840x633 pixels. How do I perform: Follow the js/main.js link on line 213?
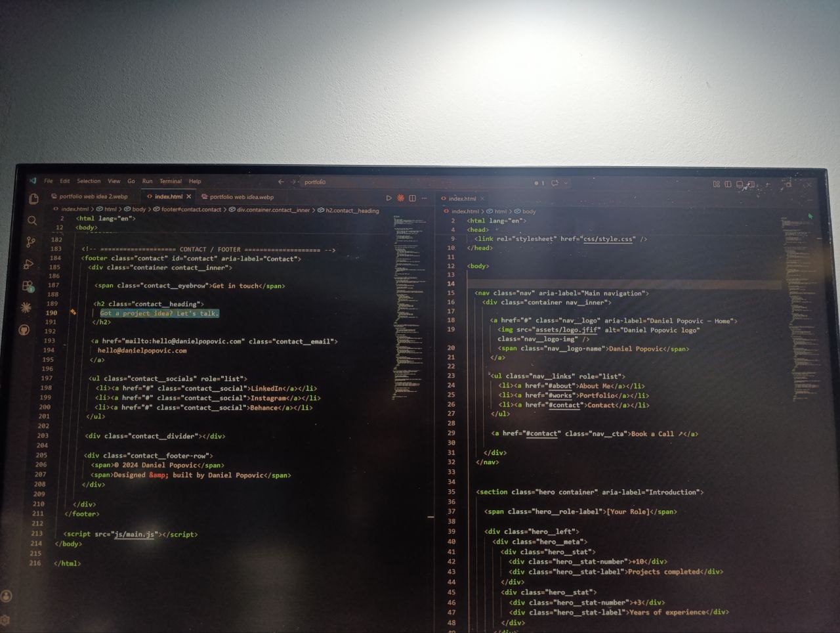tap(134, 534)
